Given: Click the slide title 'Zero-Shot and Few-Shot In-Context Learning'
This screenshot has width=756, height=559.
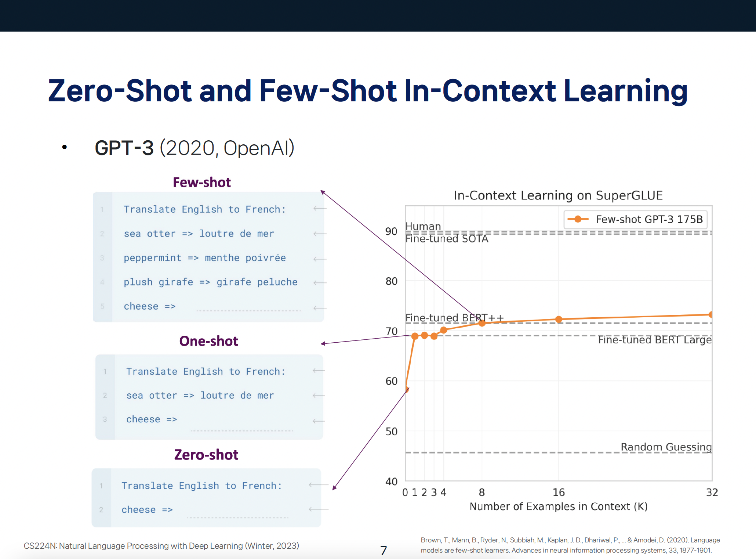Looking at the screenshot, I should point(368,91).
